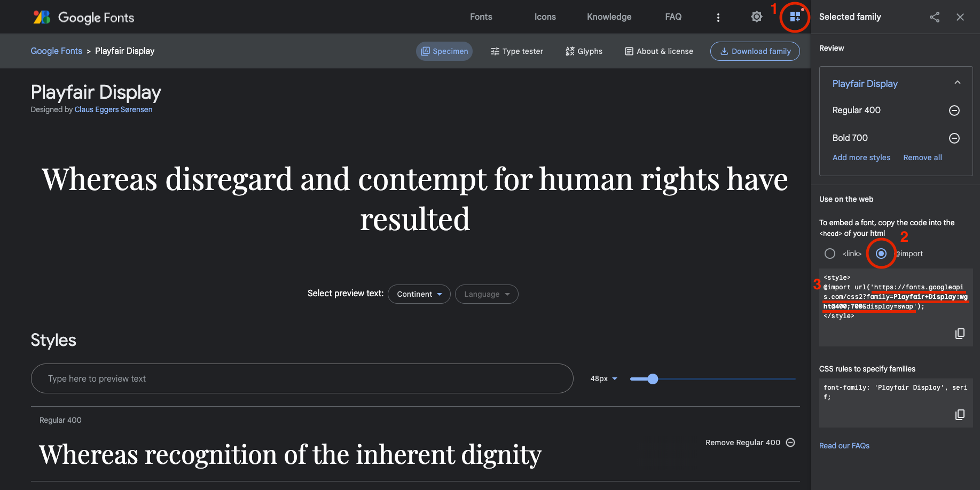Switch to the About & license tab
Screen dimensions: 980x490
pos(659,51)
